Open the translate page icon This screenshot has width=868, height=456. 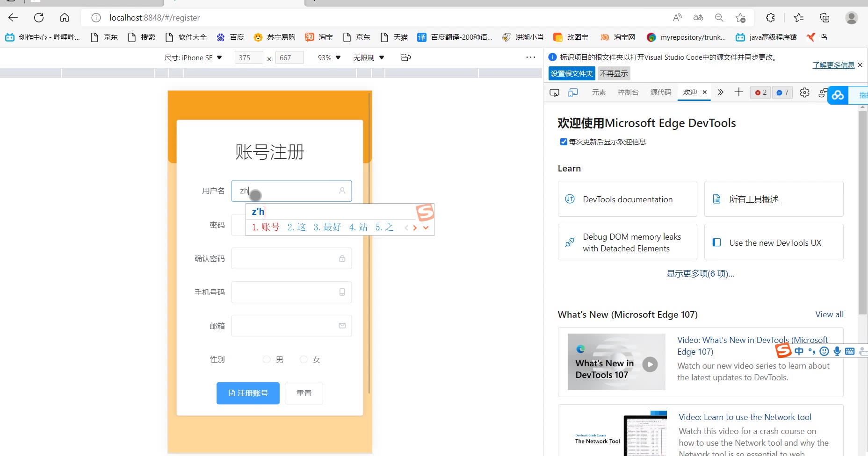[698, 18]
